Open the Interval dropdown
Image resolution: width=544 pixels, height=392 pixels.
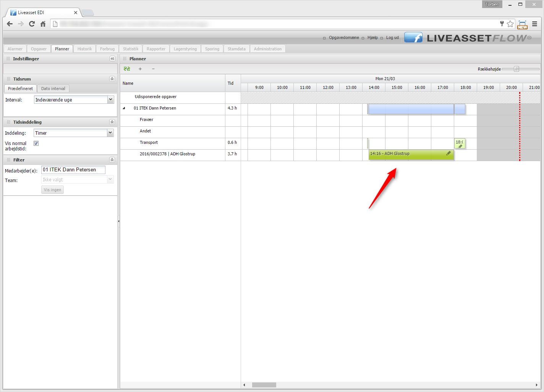coord(110,100)
